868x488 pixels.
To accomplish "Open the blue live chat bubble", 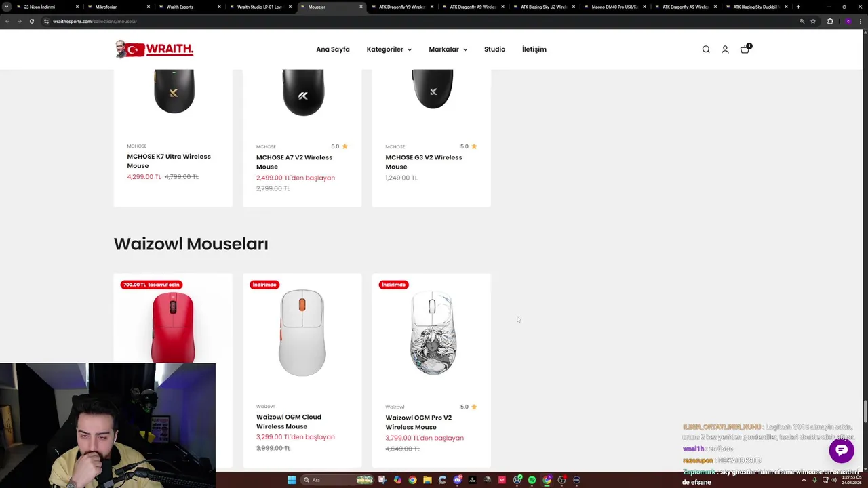I will [842, 450].
